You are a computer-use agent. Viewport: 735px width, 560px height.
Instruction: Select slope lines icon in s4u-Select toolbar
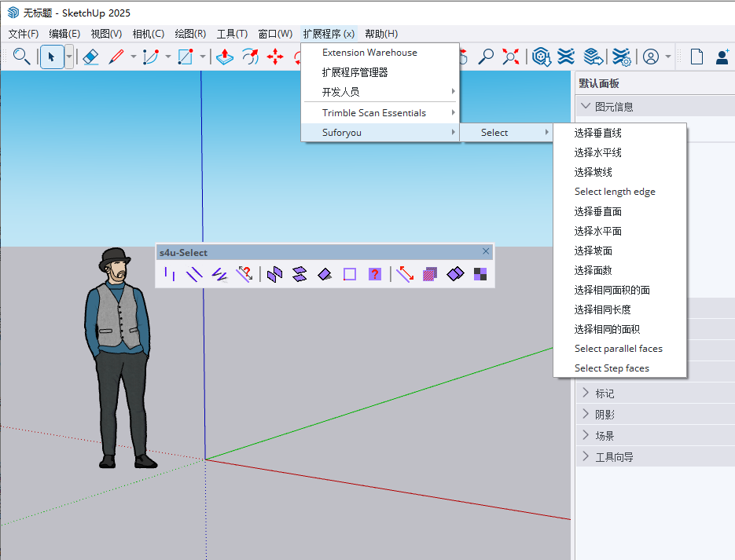click(x=219, y=273)
